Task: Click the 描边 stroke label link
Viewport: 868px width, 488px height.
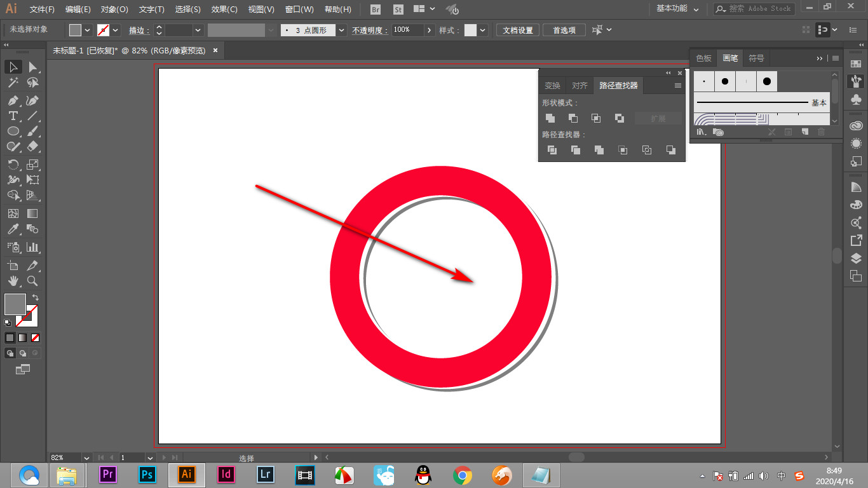Action: click(x=139, y=30)
